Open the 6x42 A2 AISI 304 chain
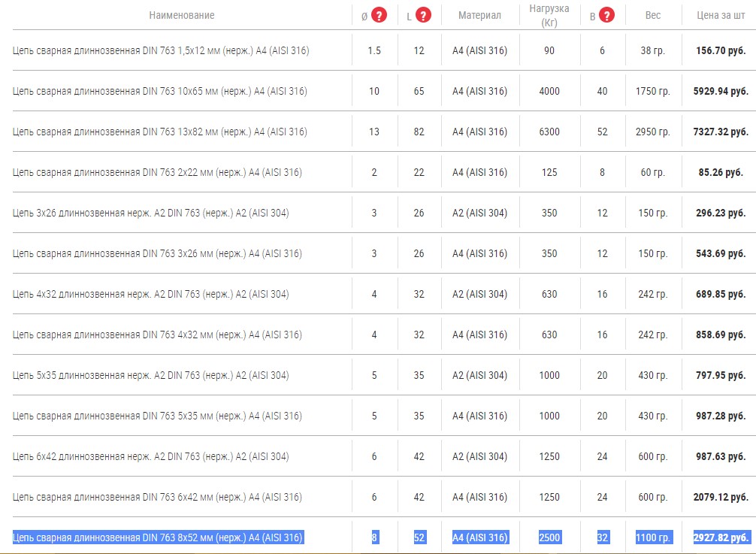The image size is (756, 554). tap(150, 456)
